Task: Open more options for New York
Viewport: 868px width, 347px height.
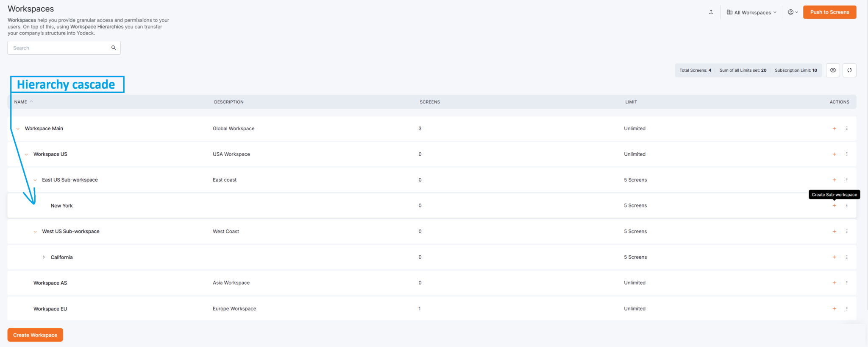Action: pos(847,206)
